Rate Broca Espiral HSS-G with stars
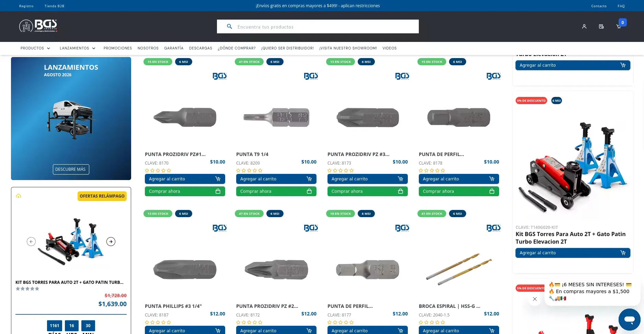The image size is (644, 334). tap(432, 322)
